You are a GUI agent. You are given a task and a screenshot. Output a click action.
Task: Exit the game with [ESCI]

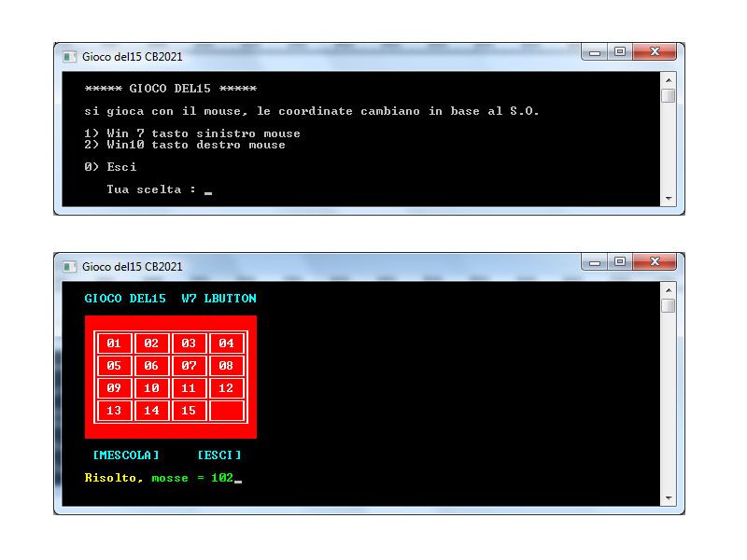[x=219, y=455]
